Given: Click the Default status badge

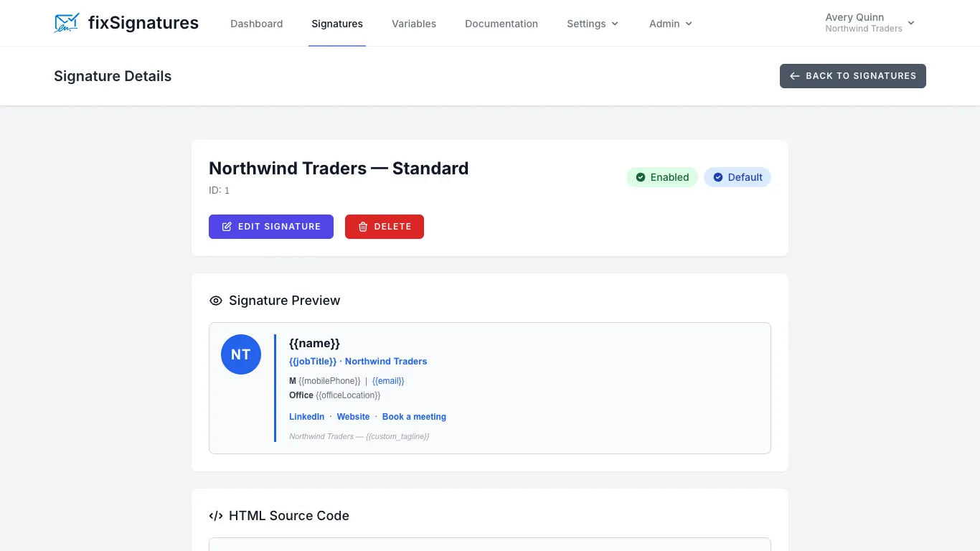Looking at the screenshot, I should (x=738, y=177).
